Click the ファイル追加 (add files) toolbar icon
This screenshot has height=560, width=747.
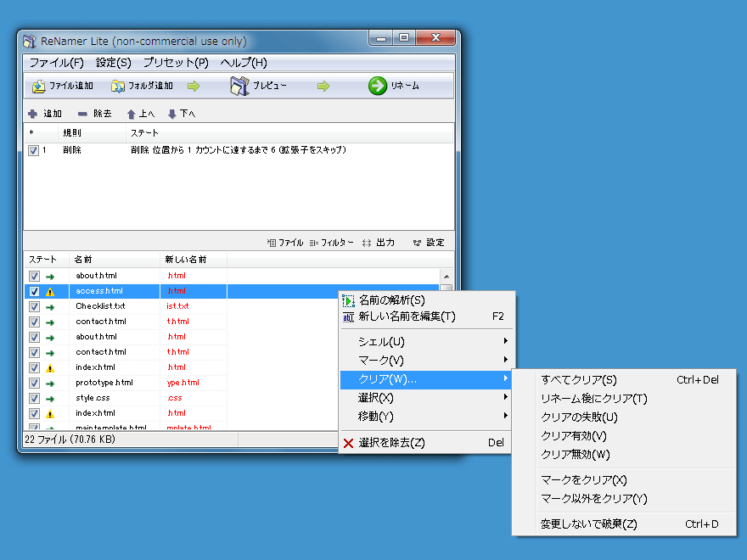[x=38, y=87]
